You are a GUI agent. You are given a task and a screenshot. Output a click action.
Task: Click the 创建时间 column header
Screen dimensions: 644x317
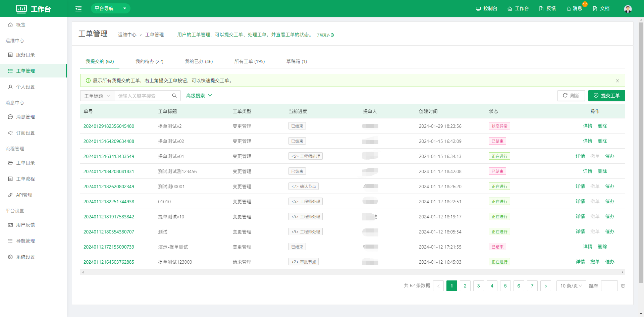(428, 111)
